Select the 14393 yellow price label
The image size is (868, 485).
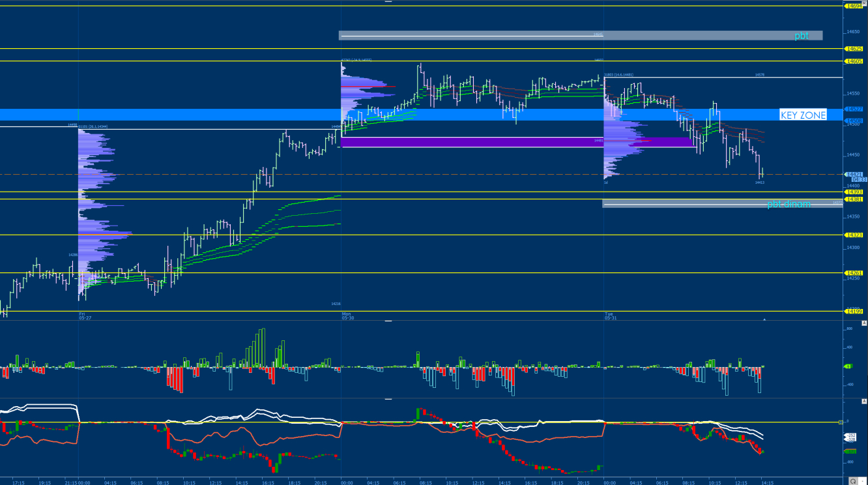[854, 192]
